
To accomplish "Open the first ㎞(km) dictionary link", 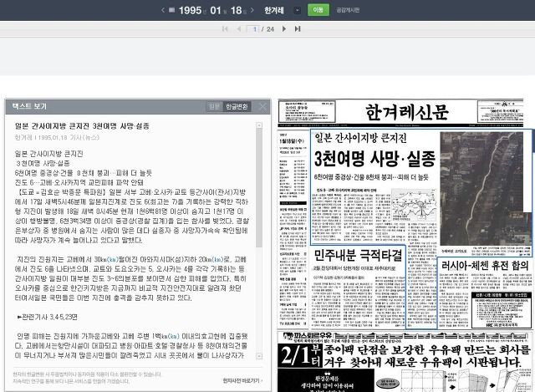I will 112,260.
